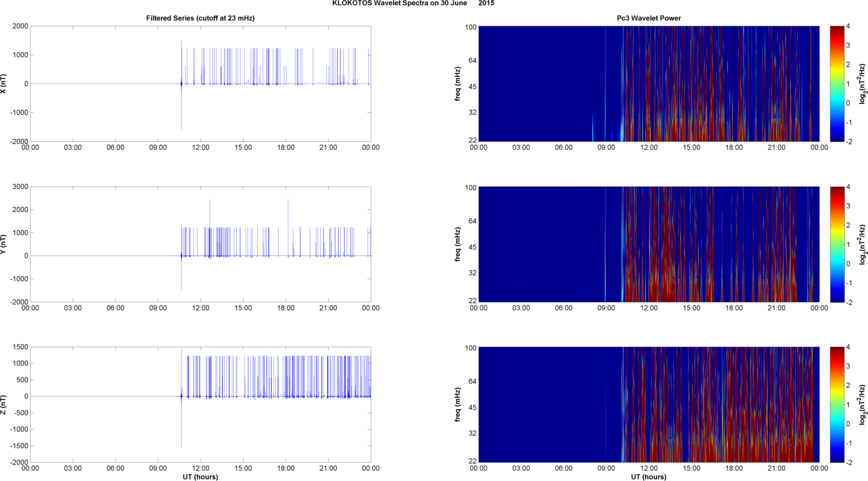Click the 'Y (nT)' axis label
Image resolution: width=868 pixels, height=481 pixels.
(x=3, y=244)
